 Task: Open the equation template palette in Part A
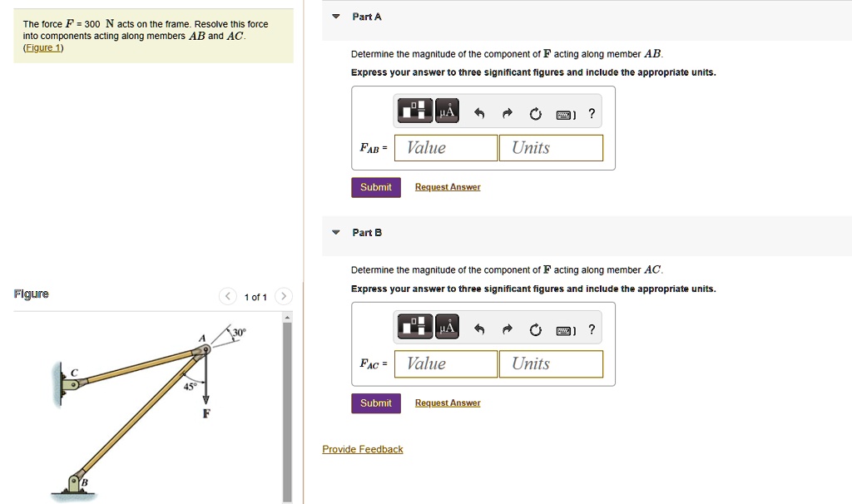click(414, 111)
